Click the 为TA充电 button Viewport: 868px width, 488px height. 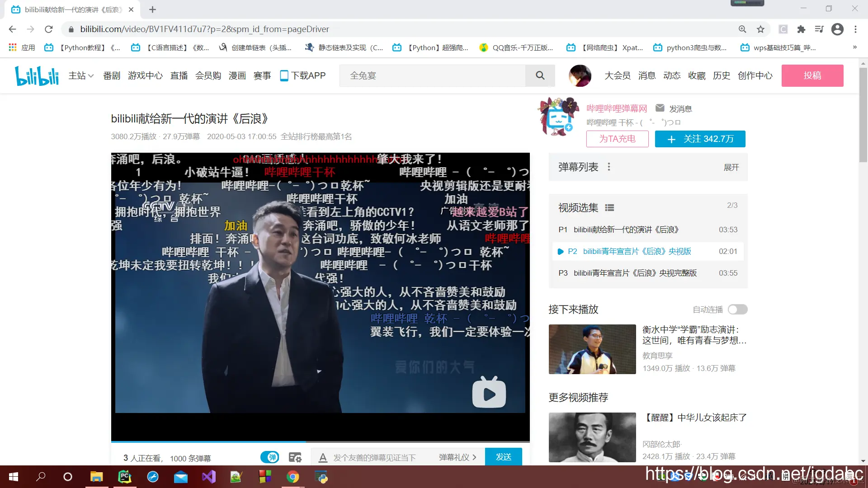click(617, 139)
